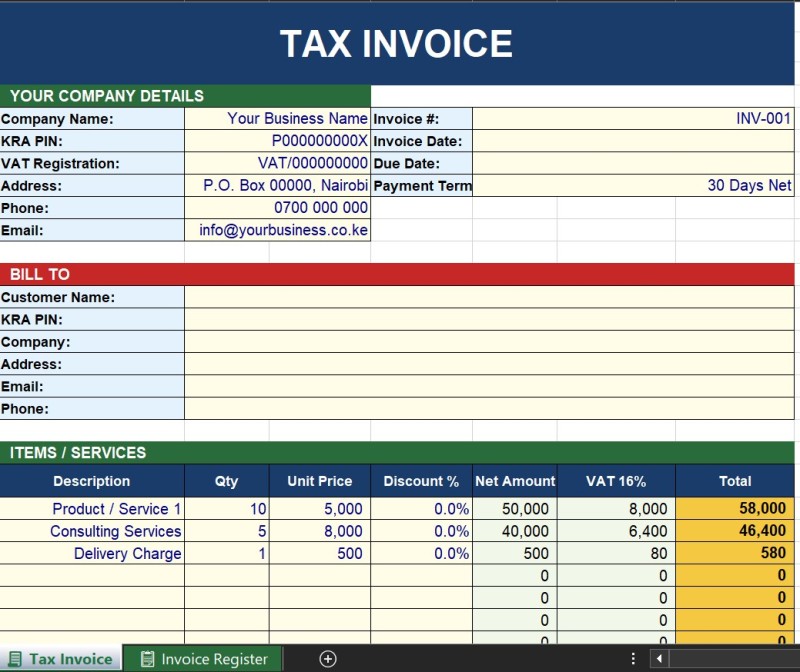This screenshot has width=800, height=672.
Task: Click the net amount 50,000 cell
Action: (x=515, y=509)
